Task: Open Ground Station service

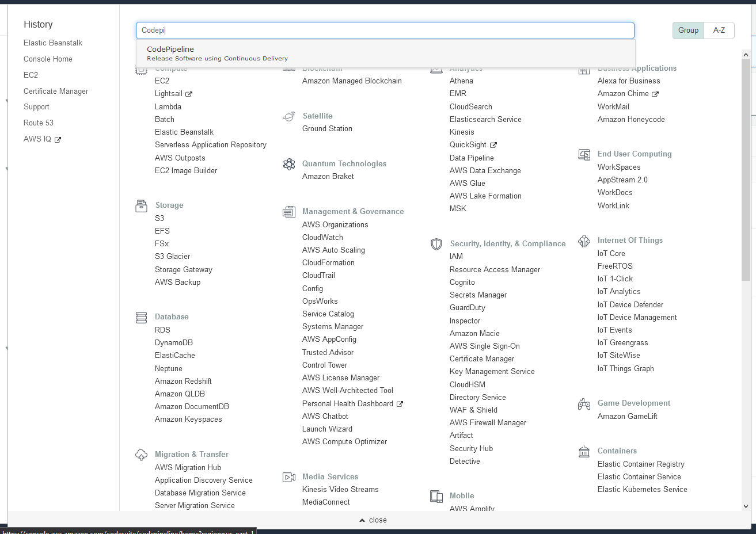Action: pyautogui.click(x=327, y=129)
